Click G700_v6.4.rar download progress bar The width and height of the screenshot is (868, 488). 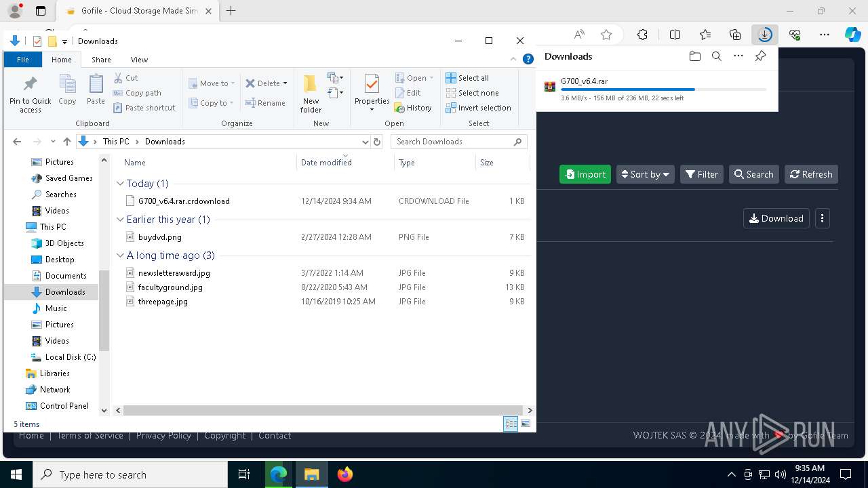click(x=663, y=89)
